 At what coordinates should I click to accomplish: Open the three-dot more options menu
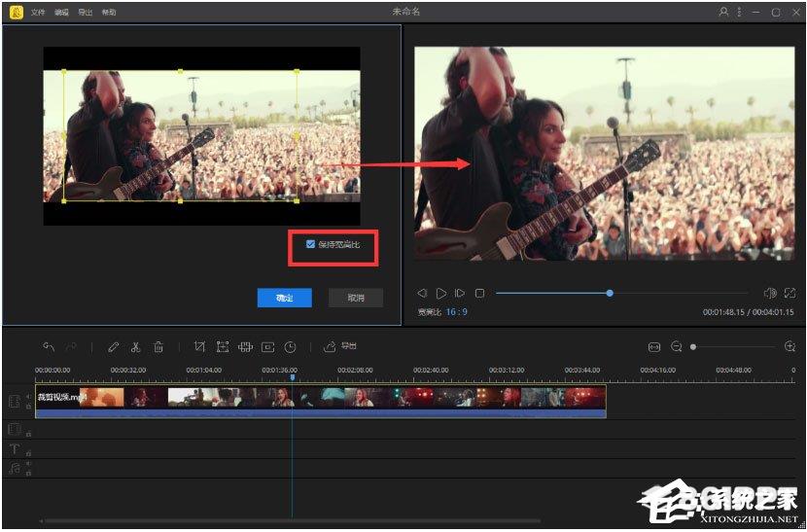click(x=739, y=12)
